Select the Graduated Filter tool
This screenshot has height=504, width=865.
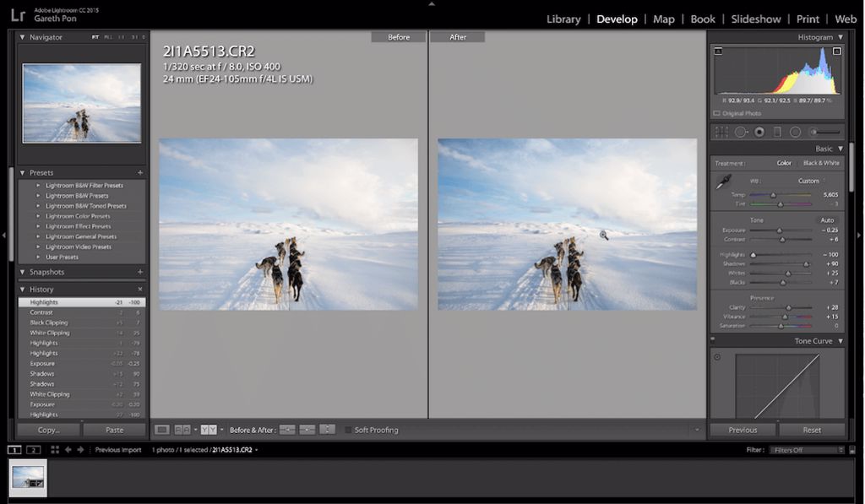777,132
